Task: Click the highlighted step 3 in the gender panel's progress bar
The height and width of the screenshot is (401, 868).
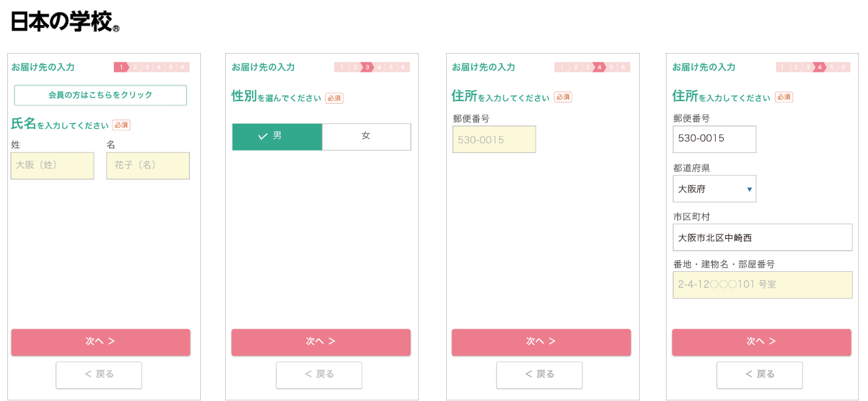Action: 367,67
